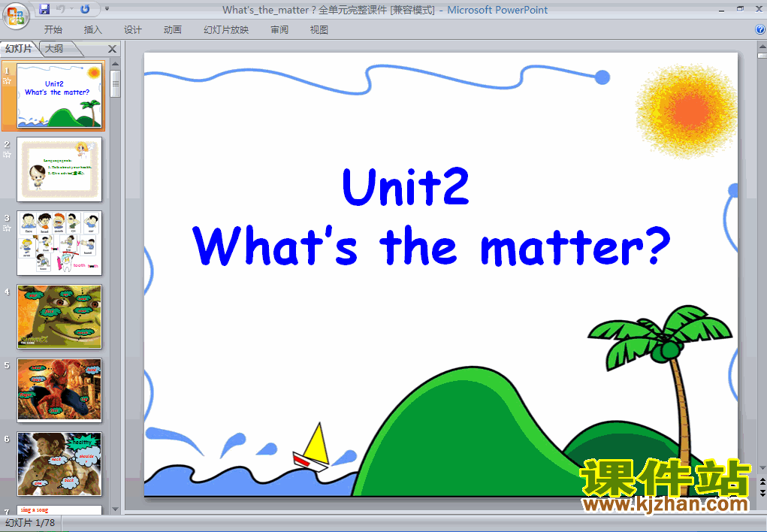Select slide 2 thumbnail with baby picture
767x532 pixels.
click(59, 169)
